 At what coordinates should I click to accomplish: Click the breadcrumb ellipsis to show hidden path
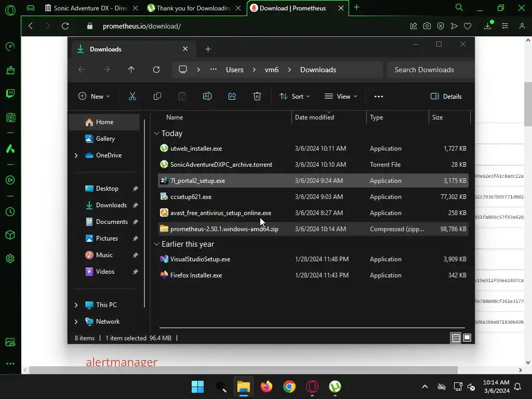pos(214,70)
